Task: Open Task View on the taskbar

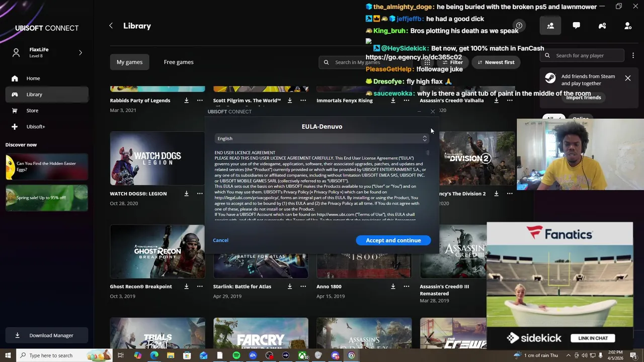Action: [121, 355]
